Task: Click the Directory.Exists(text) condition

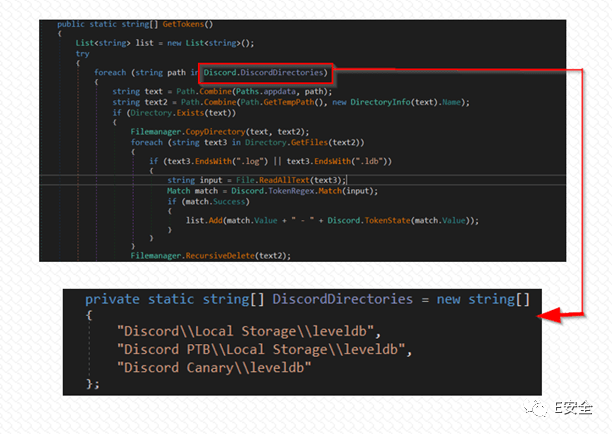Action: tap(183, 113)
